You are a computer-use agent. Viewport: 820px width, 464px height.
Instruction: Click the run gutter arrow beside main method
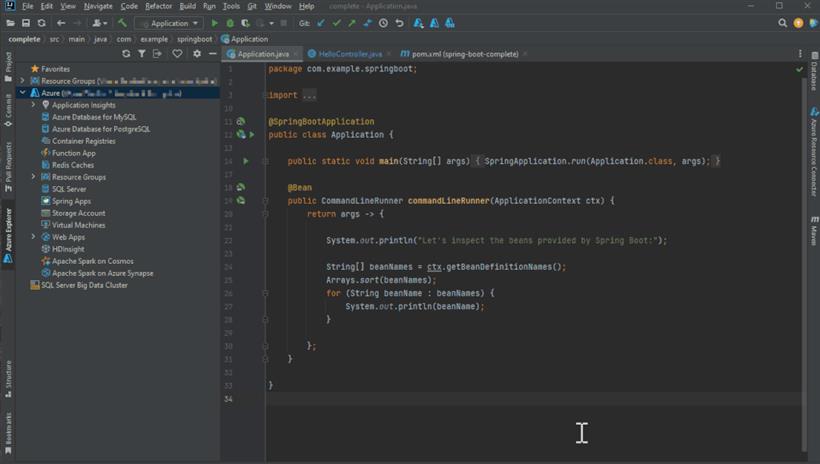245,161
